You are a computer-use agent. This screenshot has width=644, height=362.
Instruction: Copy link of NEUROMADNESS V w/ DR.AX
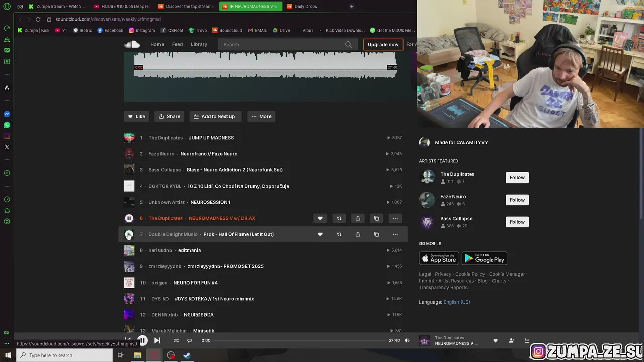[376, 218]
